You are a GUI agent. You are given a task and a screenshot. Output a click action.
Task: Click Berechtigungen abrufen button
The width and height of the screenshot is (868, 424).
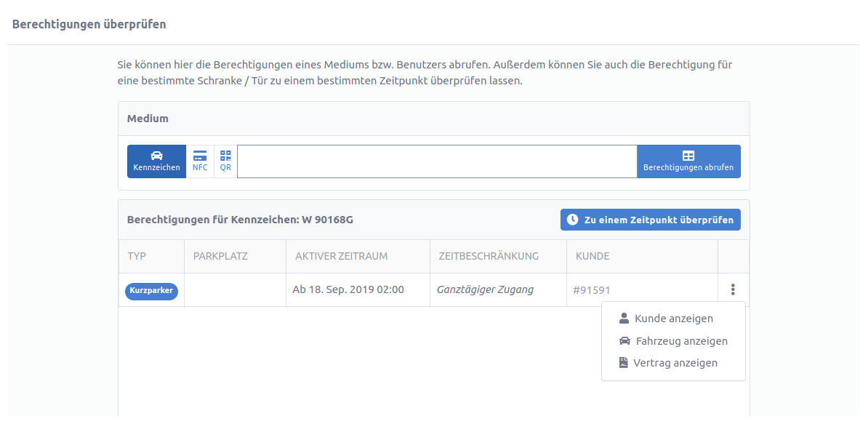click(x=688, y=161)
